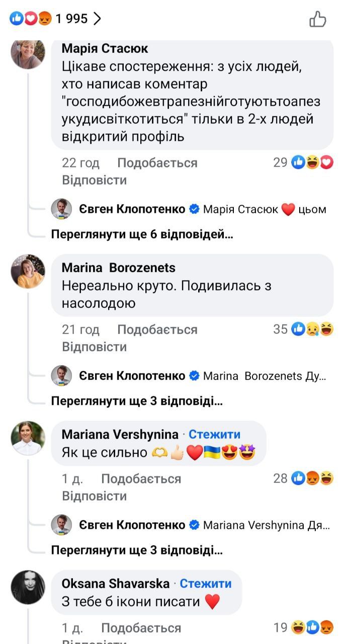
Task: Open the 1 995 reactions summary chevron
Action: (x=98, y=19)
